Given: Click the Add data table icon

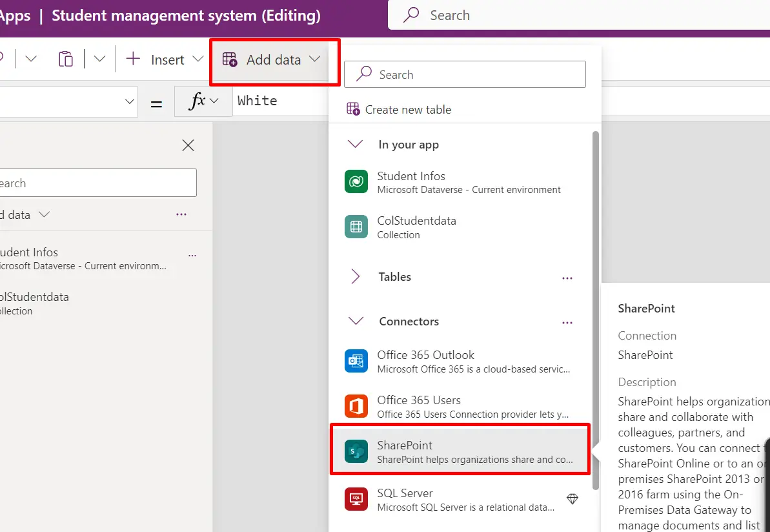Looking at the screenshot, I should click(x=229, y=59).
